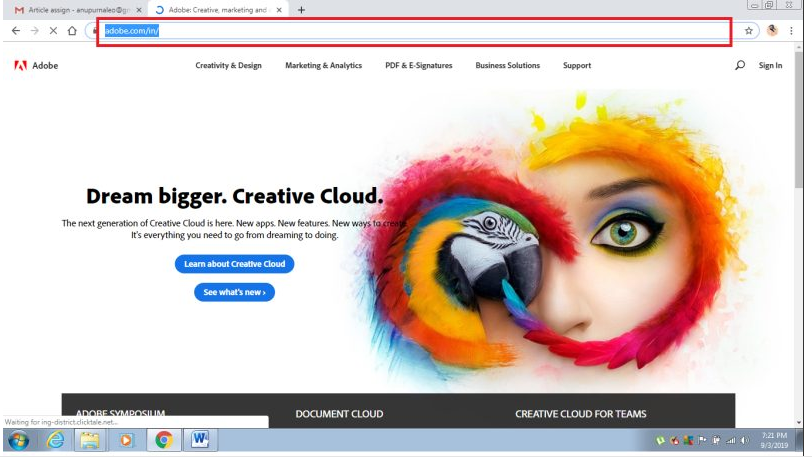812x459 pixels.
Task: Click the See what's new button
Action: coord(235,293)
